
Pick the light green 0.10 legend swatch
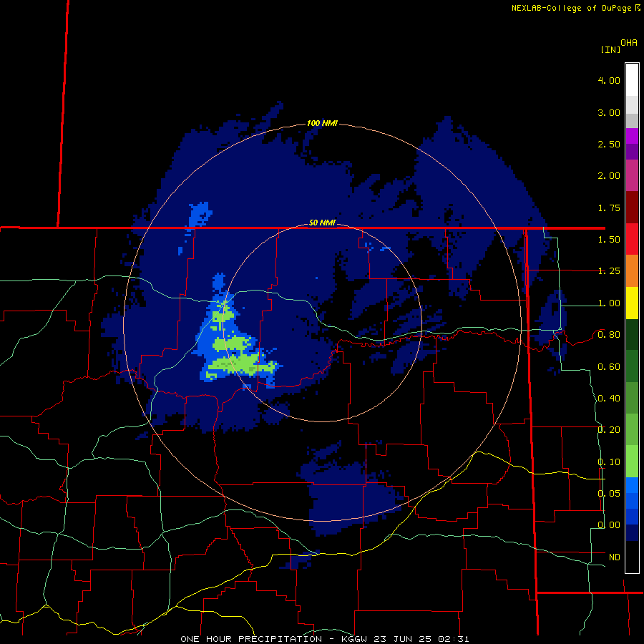coord(632,462)
